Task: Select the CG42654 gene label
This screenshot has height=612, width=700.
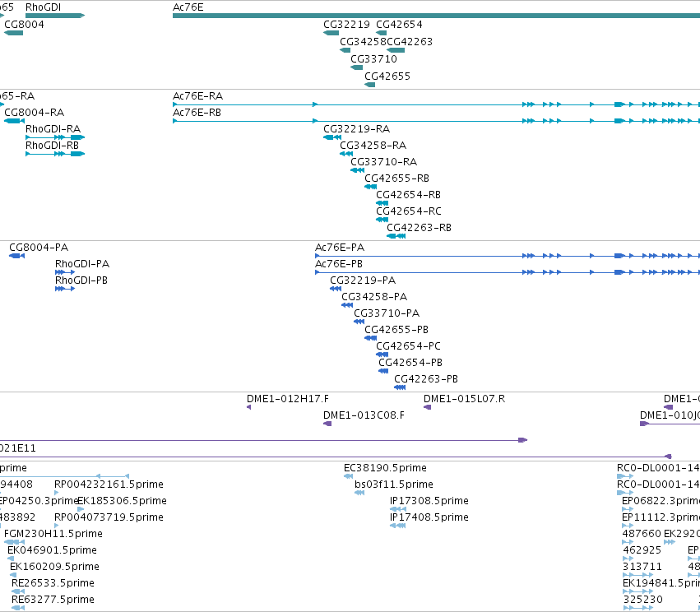Action: (399, 25)
